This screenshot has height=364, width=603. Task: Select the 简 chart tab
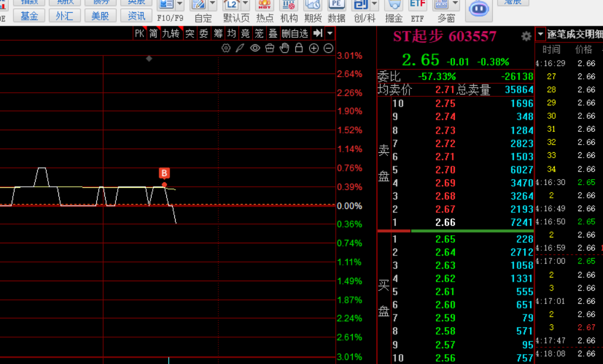pyautogui.click(x=153, y=34)
